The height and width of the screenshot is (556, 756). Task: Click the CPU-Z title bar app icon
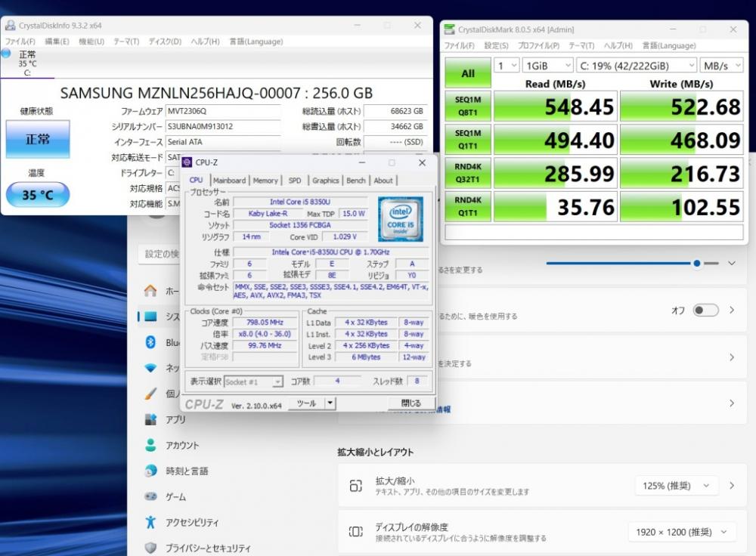187,163
